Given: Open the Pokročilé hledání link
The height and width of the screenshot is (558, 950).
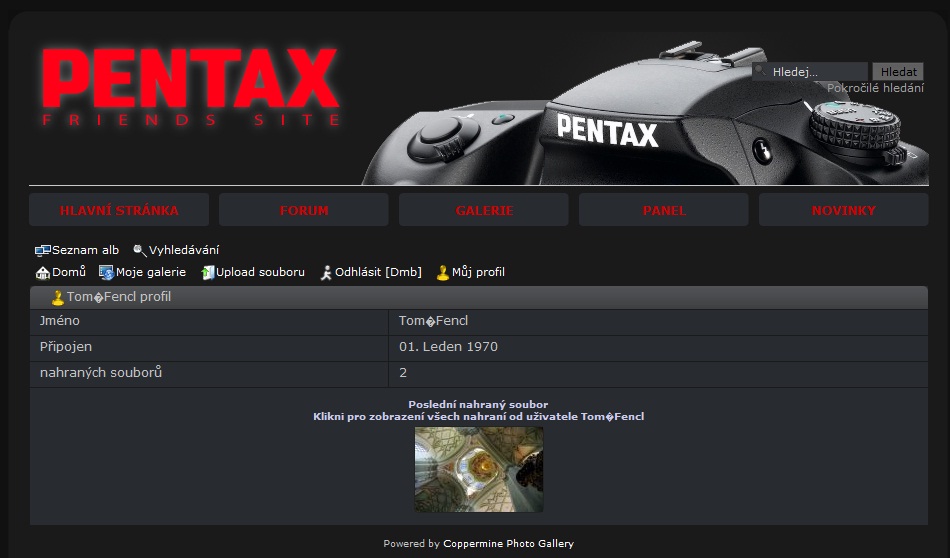Looking at the screenshot, I should pos(875,88).
